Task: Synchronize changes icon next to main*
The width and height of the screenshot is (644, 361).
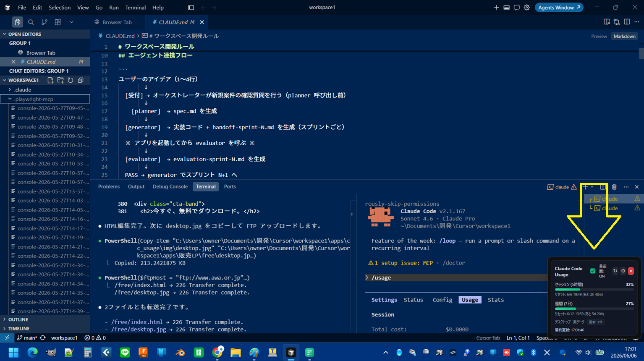Action: (x=43, y=337)
